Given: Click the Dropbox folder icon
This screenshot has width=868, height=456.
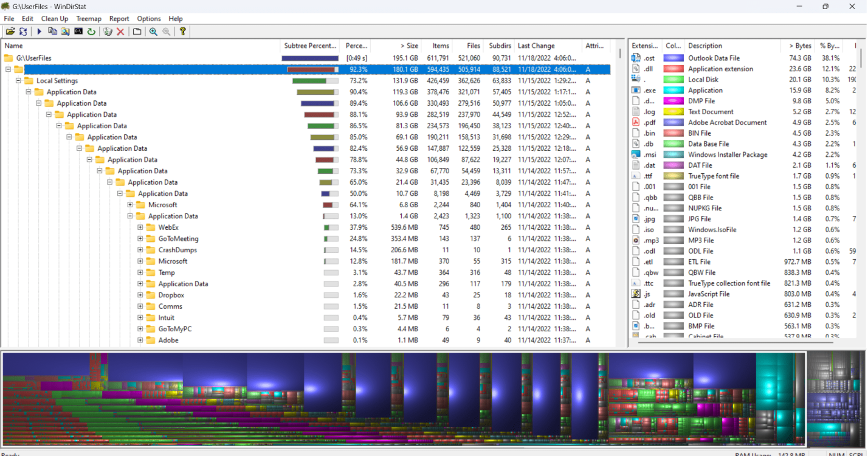Looking at the screenshot, I should coord(151,295).
